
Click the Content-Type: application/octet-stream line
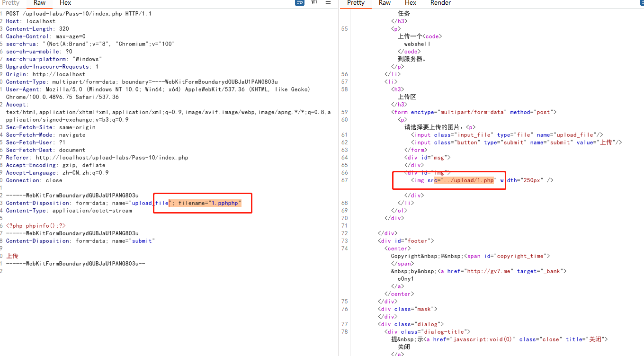tap(69, 211)
